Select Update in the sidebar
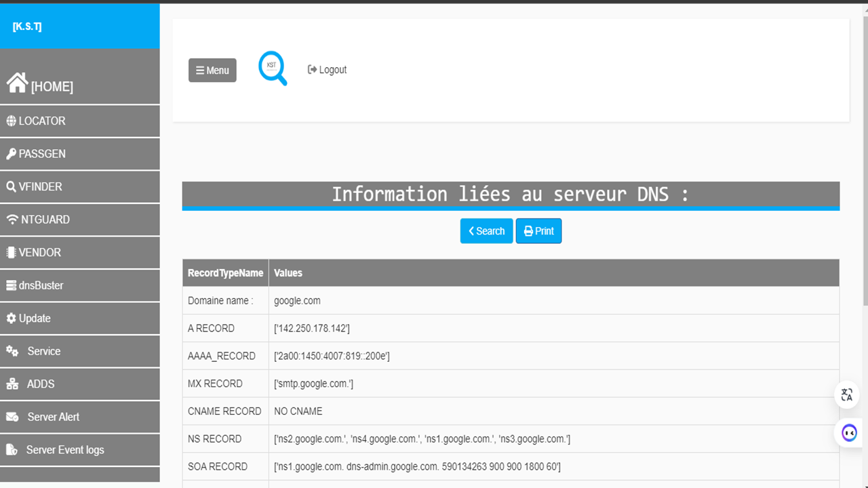The width and height of the screenshot is (868, 488). pyautogui.click(x=34, y=318)
